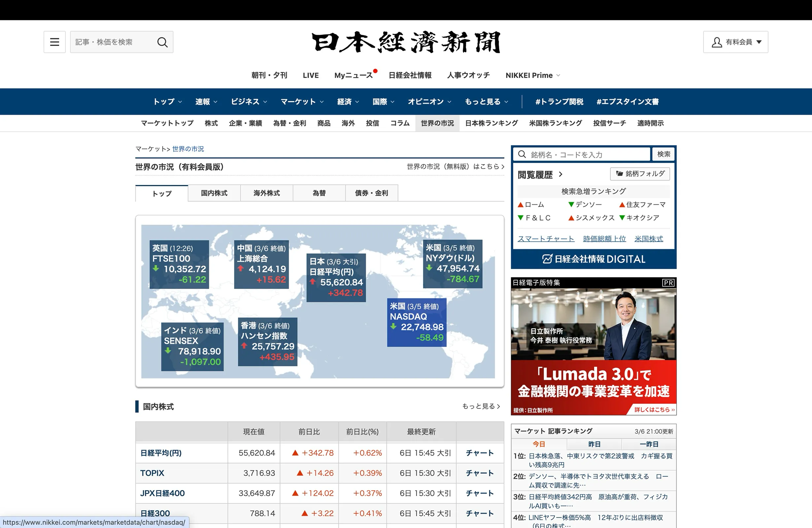Click the NYダウ(ドル) map card
812x528 pixels.
453,264
